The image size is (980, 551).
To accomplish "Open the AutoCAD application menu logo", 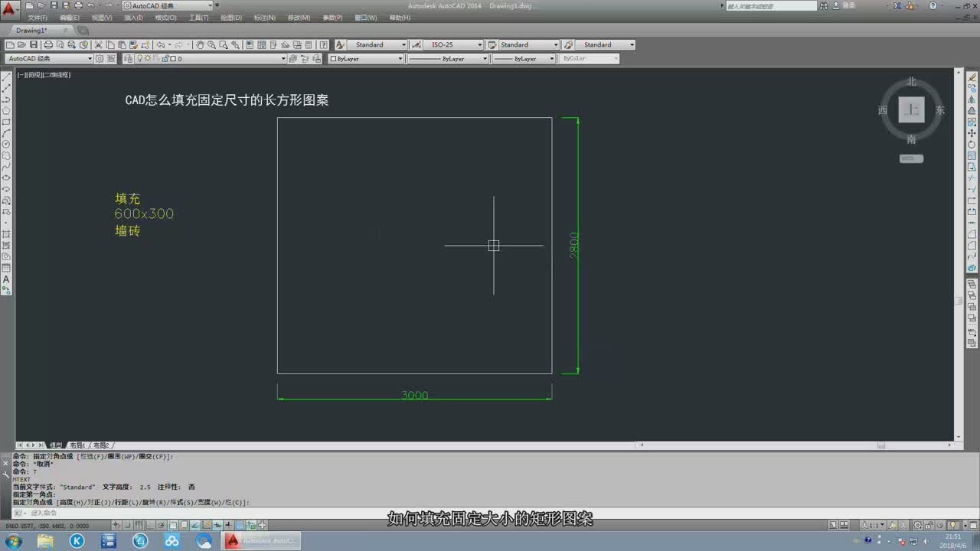I will 9,11.
